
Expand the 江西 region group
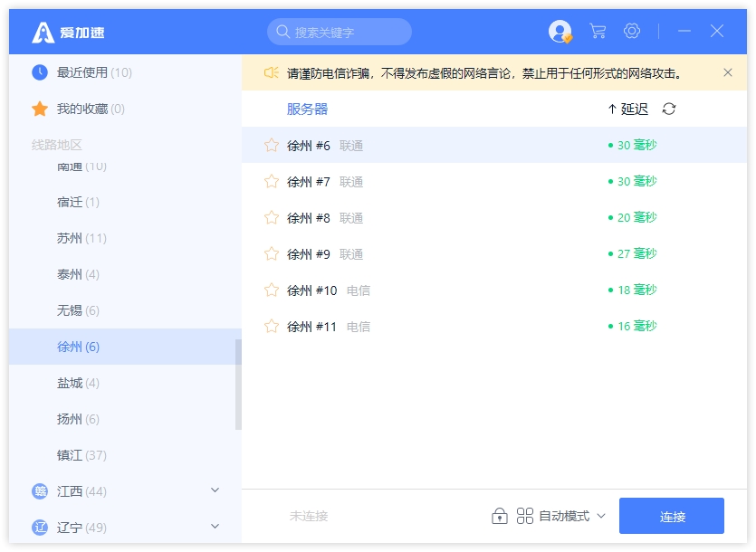pos(215,490)
